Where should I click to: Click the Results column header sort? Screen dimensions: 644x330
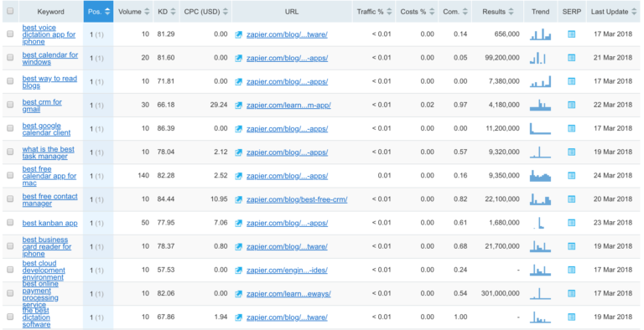(498, 12)
